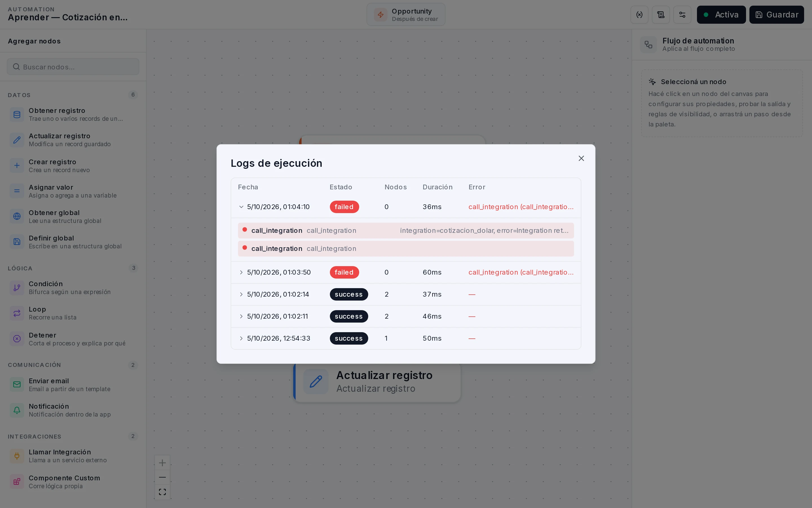This screenshot has width=812, height=508.
Task: Select Definir global save icon
Action: (17, 242)
